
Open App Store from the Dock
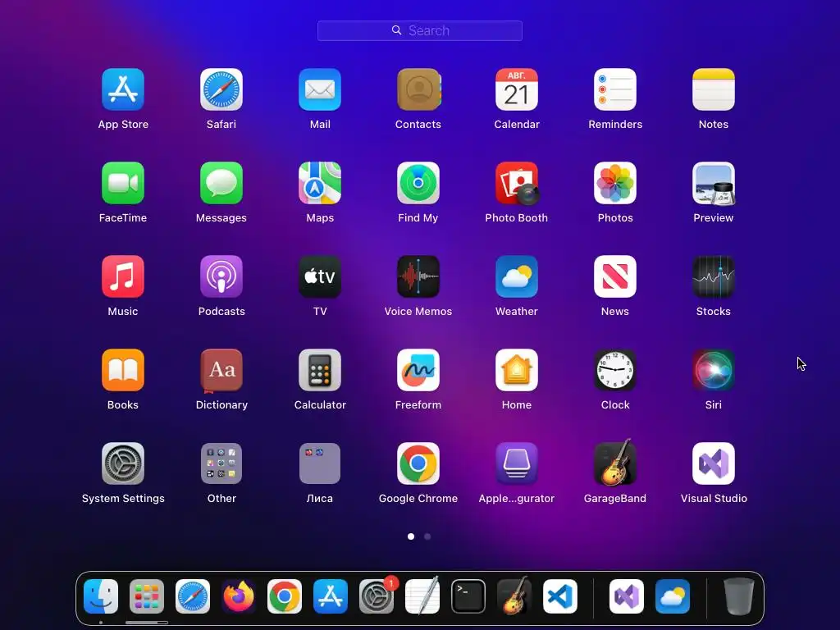click(331, 596)
